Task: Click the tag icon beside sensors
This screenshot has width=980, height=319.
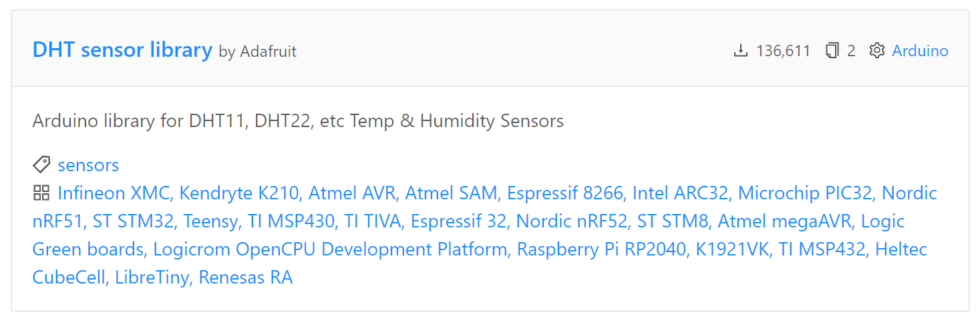Action: 41,165
